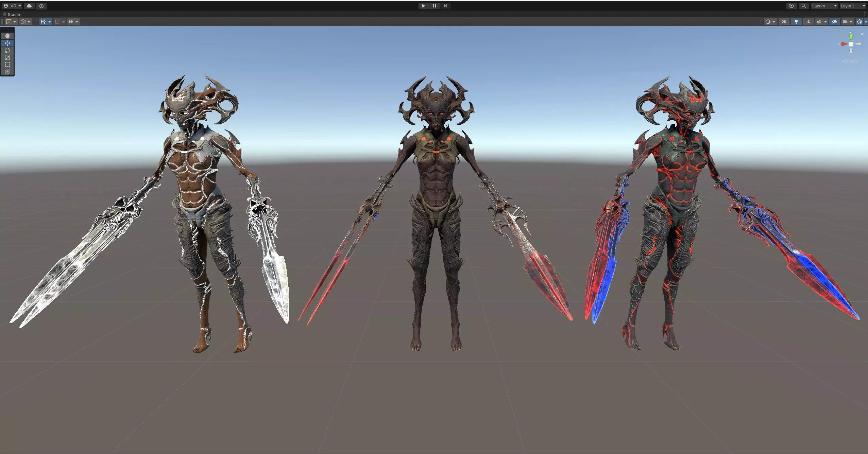Image resolution: width=868 pixels, height=454 pixels.
Task: Expand scene camera settings arrow
Action: (851, 22)
